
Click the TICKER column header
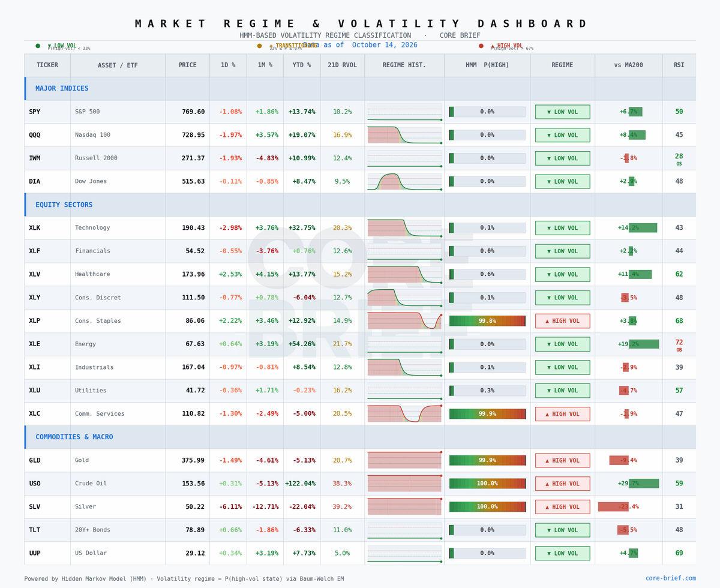(x=47, y=65)
